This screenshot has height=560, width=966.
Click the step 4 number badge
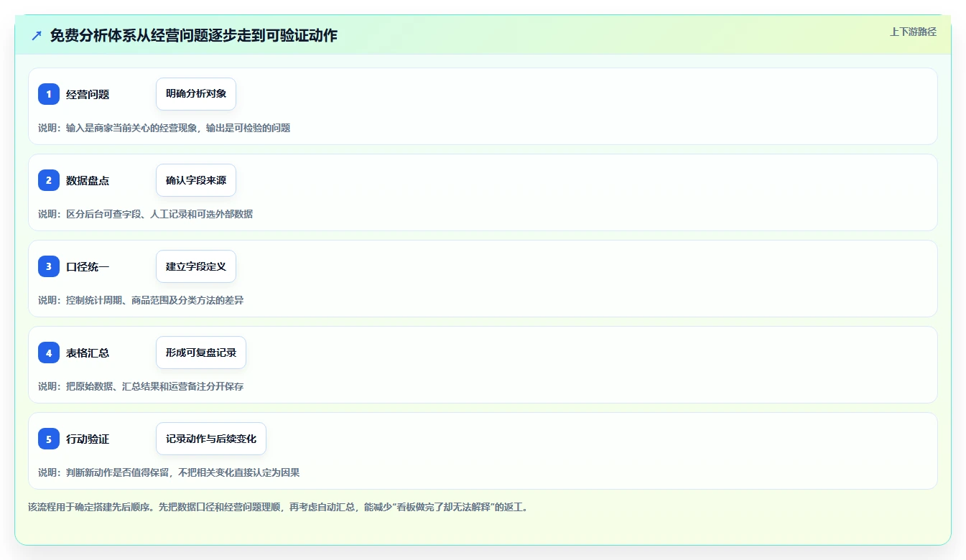click(x=49, y=353)
